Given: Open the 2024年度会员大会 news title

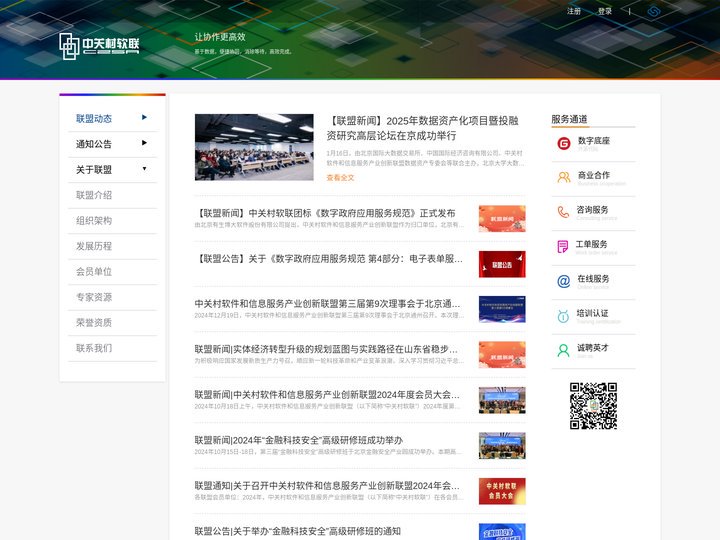Looking at the screenshot, I should pos(327,395).
